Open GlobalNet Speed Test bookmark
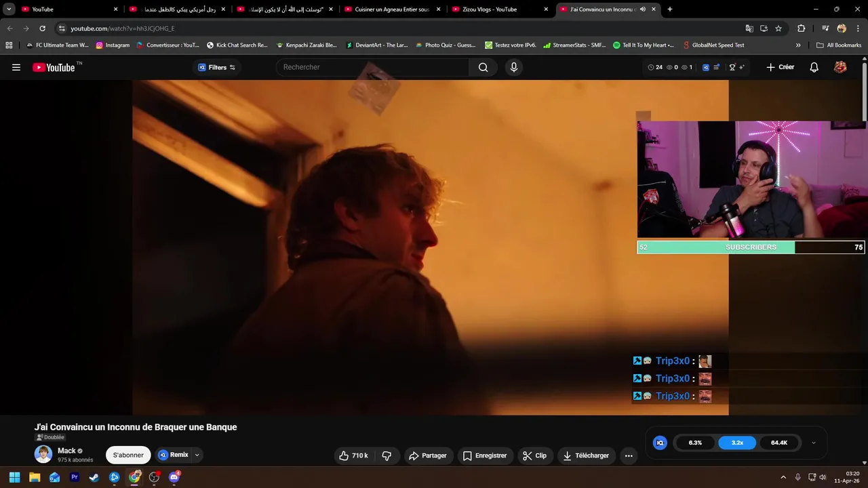Viewport: 868px width, 488px height. click(x=713, y=45)
